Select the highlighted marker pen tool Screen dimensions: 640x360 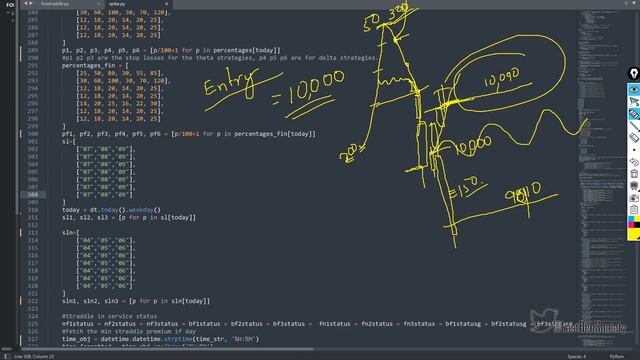[x=633, y=114]
